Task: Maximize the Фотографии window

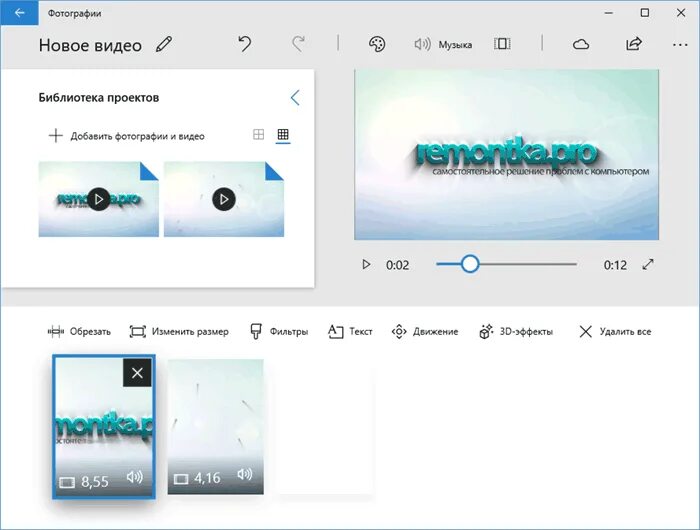Action: coord(645,13)
